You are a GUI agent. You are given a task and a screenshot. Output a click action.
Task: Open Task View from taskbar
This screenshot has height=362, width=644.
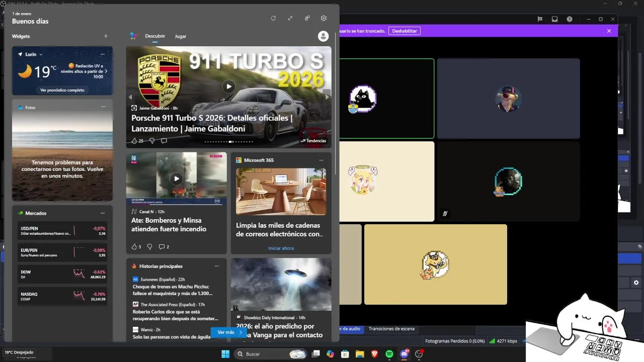coord(315,354)
